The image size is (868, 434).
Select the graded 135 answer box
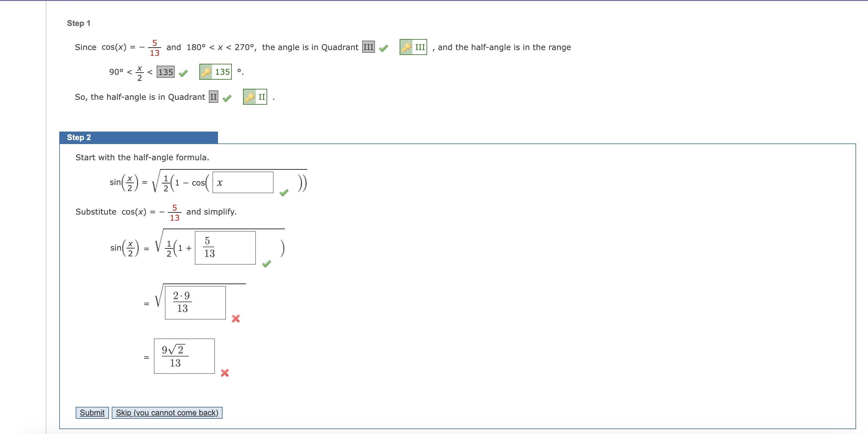165,72
